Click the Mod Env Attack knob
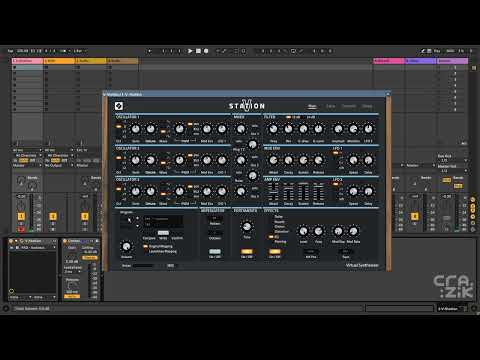This screenshot has width=480, height=360. (x=273, y=160)
